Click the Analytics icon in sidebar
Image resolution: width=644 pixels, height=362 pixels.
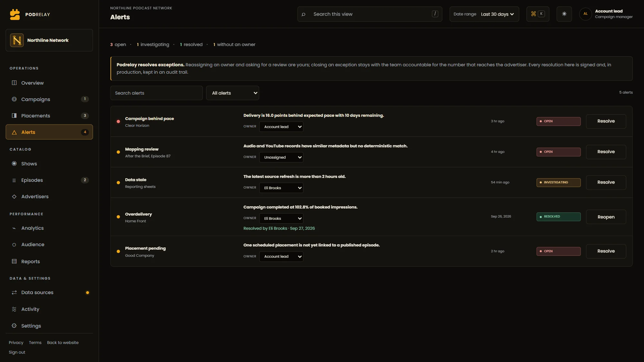[14, 228]
